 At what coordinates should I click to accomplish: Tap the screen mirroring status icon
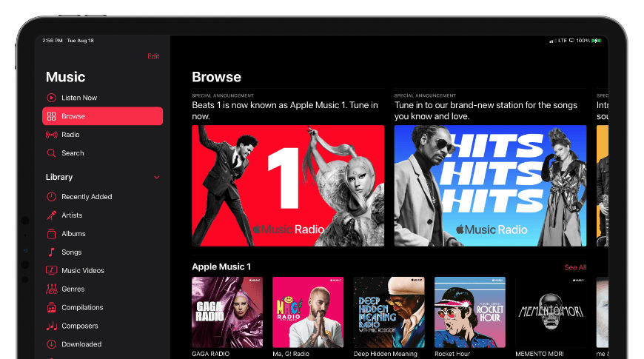(x=571, y=41)
